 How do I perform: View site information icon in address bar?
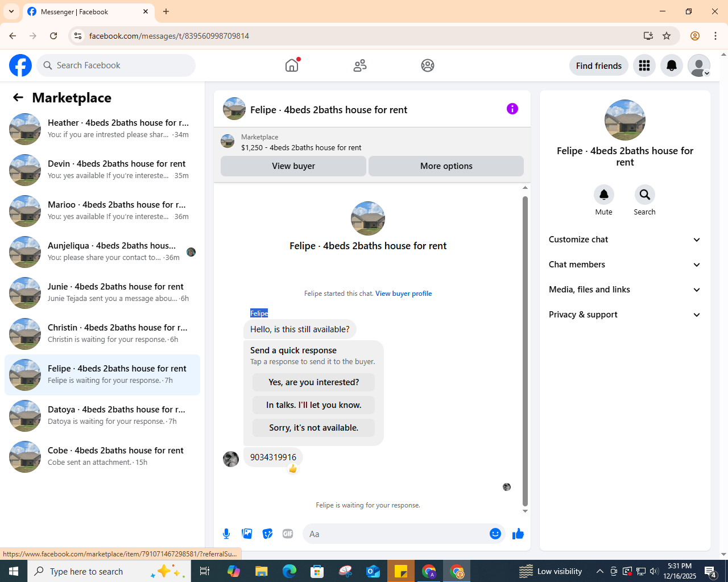coord(78,36)
